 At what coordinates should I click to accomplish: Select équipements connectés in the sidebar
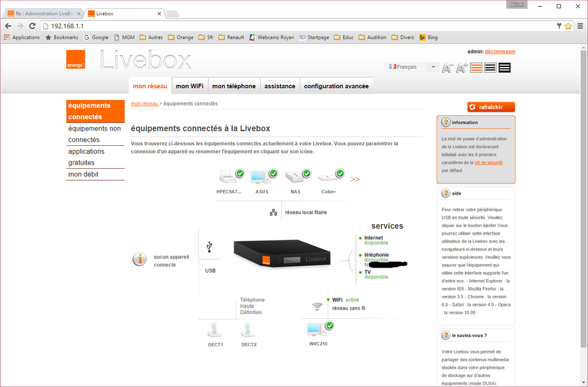(x=95, y=111)
